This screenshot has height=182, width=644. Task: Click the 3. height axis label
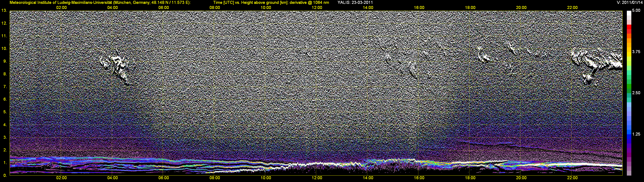5,137
